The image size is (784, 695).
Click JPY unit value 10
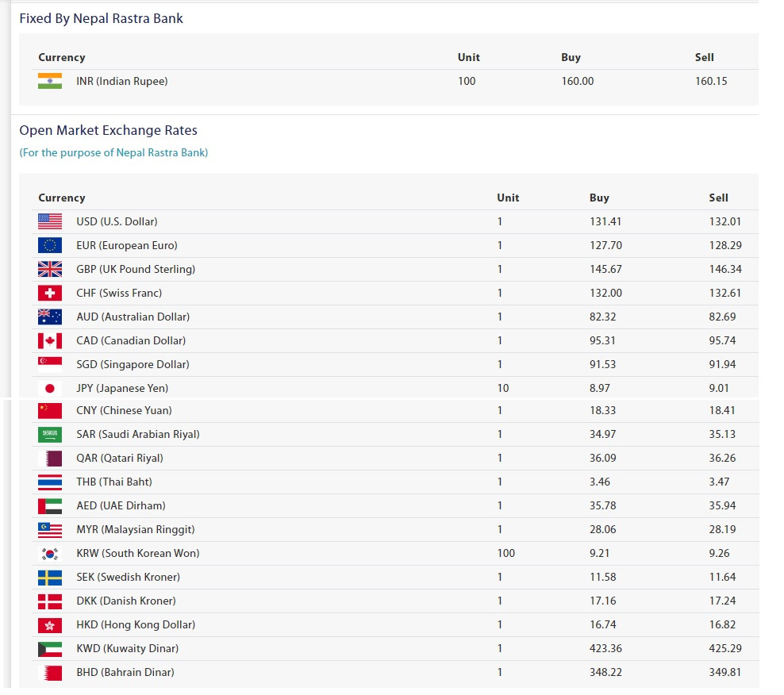[x=503, y=388]
